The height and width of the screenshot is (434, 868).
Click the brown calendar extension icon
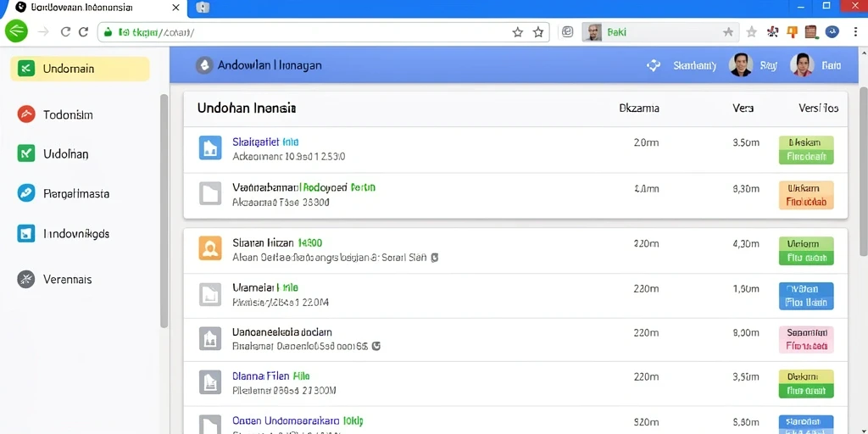point(811,32)
